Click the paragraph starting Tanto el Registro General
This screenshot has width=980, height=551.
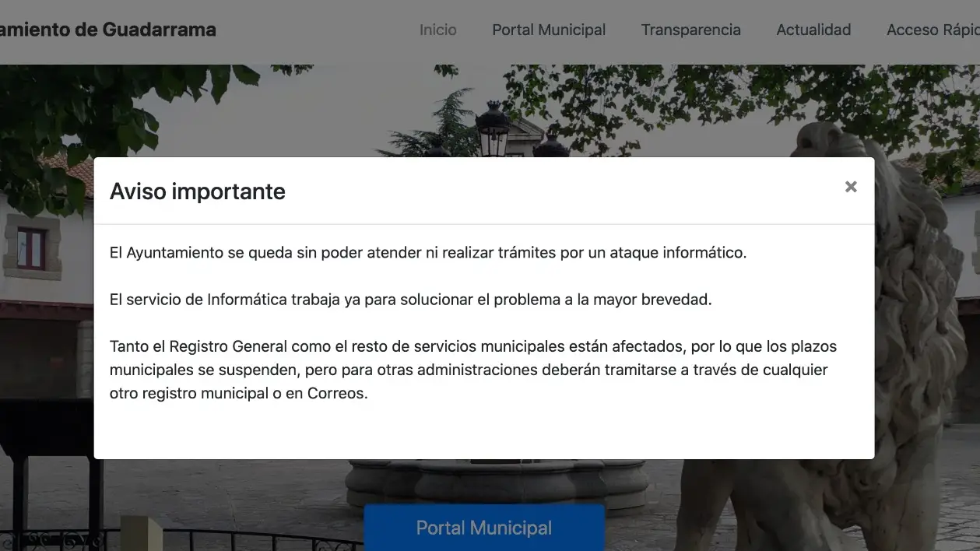(473, 370)
